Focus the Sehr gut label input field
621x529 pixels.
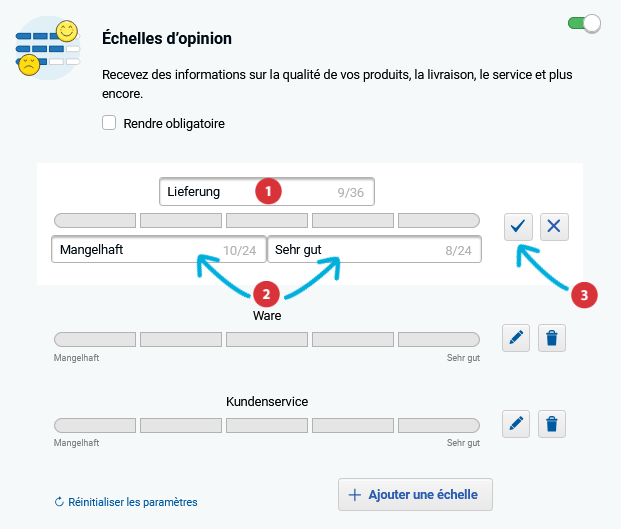point(375,249)
